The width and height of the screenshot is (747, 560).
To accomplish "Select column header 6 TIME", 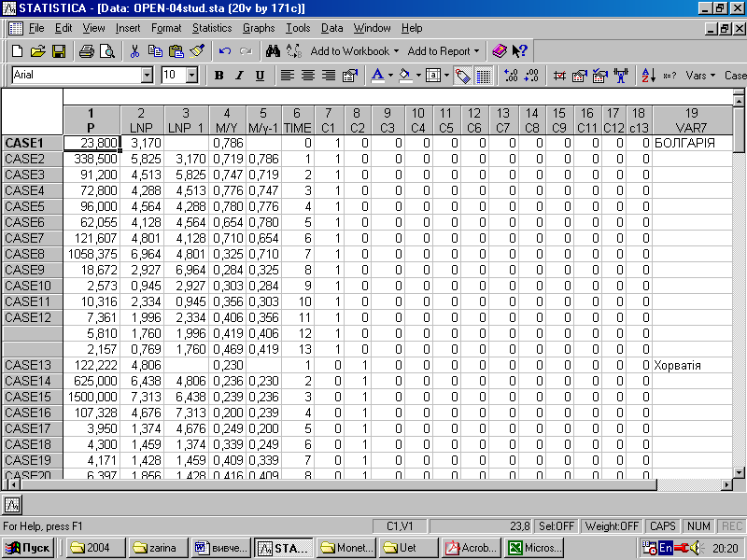I will [297, 120].
